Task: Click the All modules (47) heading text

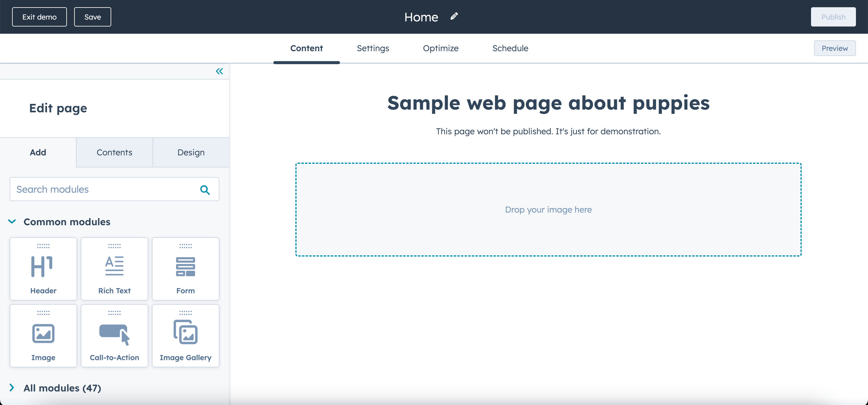Action: tap(62, 388)
